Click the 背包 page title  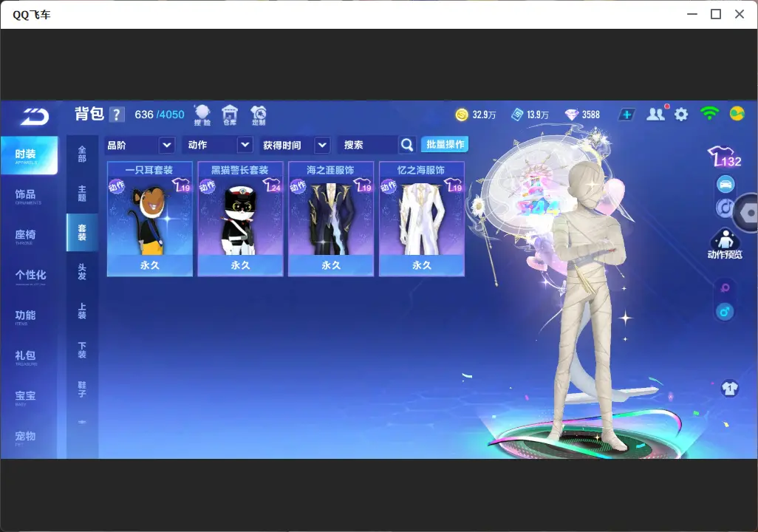89,114
